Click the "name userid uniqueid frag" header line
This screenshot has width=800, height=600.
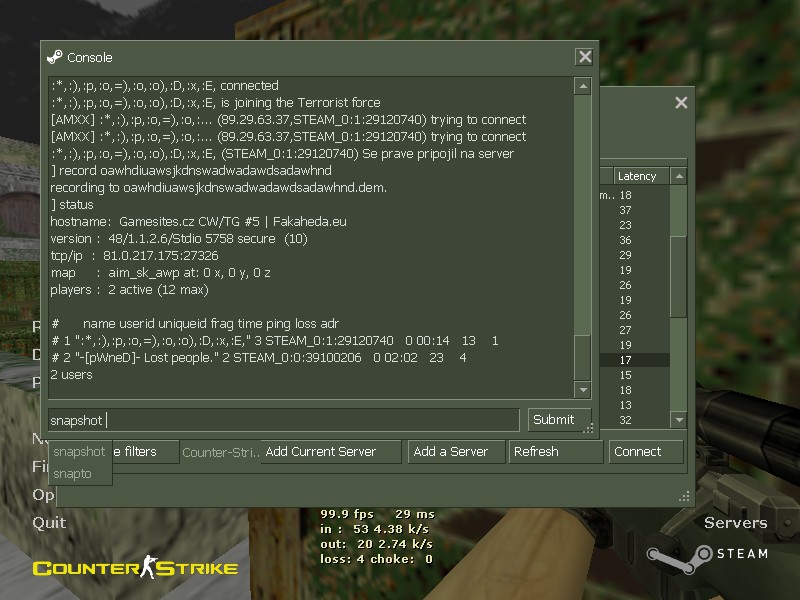pyautogui.click(x=195, y=323)
